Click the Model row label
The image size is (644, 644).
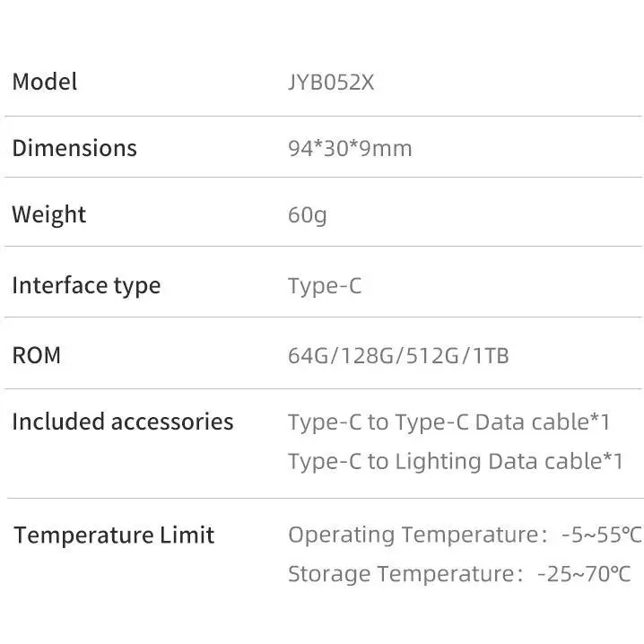coord(45,83)
